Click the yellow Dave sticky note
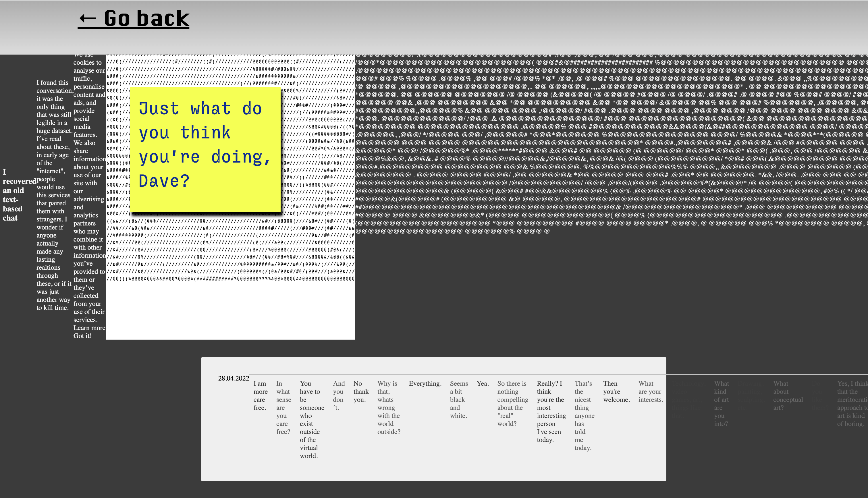 pos(205,149)
